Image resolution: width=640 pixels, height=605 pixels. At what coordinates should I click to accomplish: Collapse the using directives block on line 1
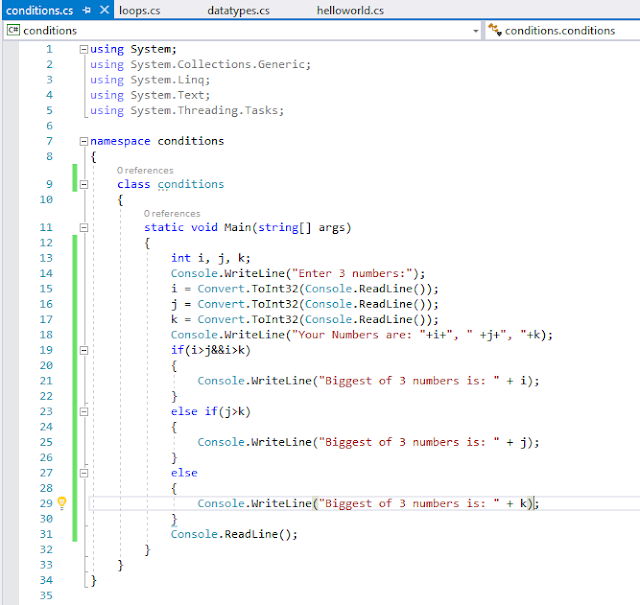pos(84,49)
